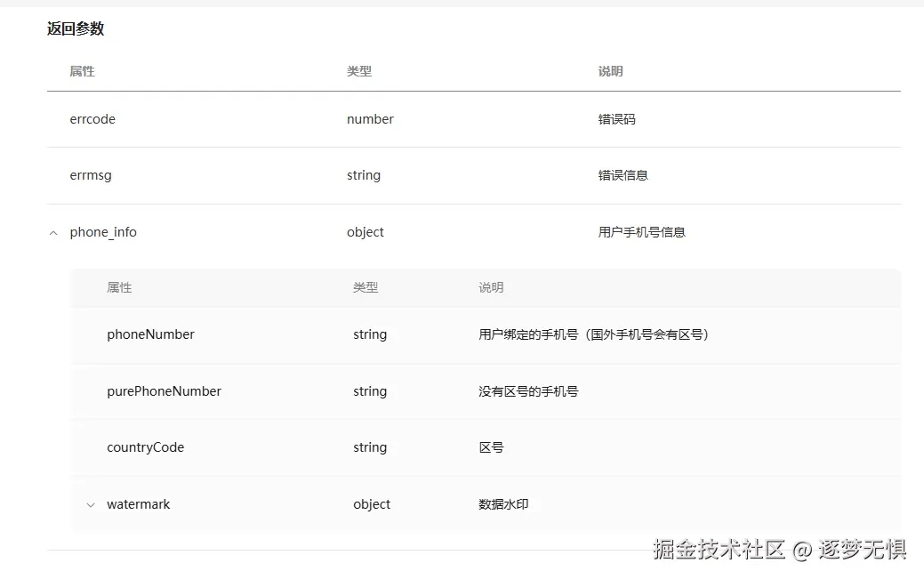Select the purePhoneNumber property row

164,391
